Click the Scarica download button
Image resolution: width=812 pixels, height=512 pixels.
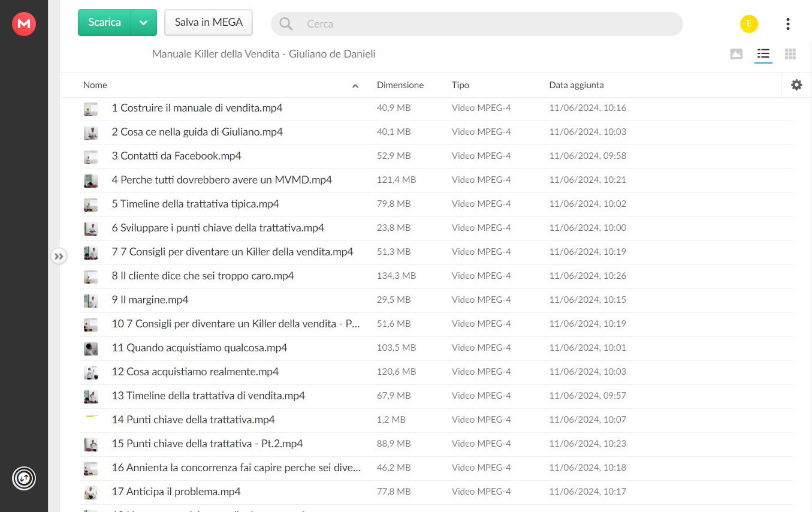(105, 23)
